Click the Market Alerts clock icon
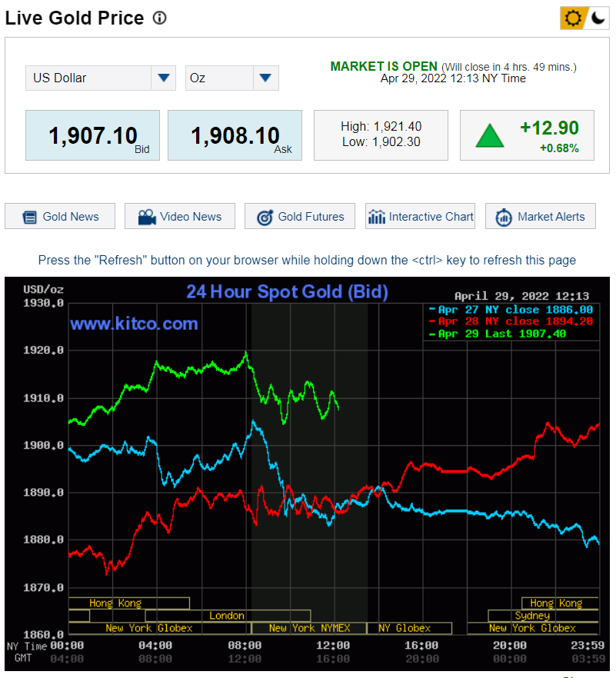Viewport: 616px width, 678px height. (504, 217)
